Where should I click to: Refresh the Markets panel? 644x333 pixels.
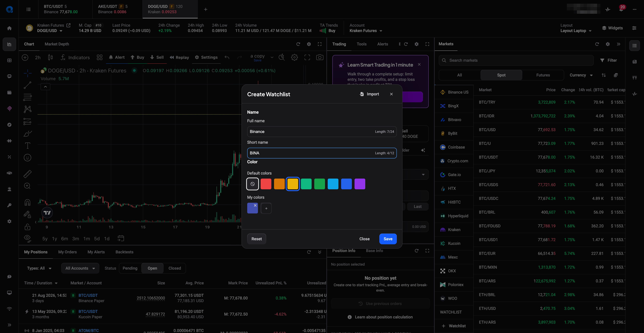(x=597, y=44)
